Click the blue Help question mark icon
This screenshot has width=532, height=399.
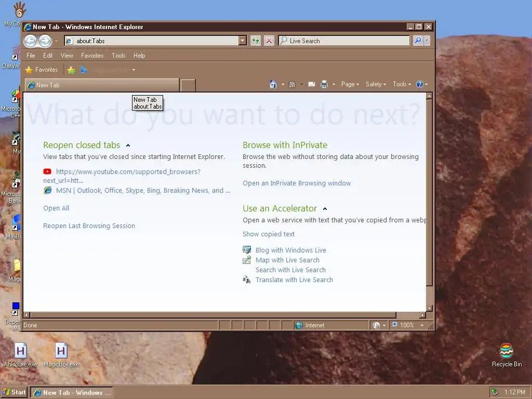(420, 84)
